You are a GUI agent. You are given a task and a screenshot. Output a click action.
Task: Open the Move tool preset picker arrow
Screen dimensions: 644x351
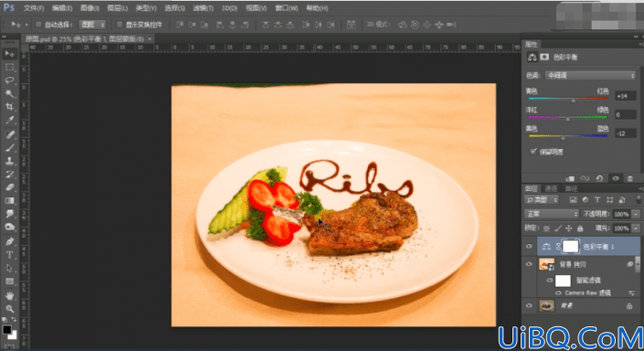[x=26, y=25]
